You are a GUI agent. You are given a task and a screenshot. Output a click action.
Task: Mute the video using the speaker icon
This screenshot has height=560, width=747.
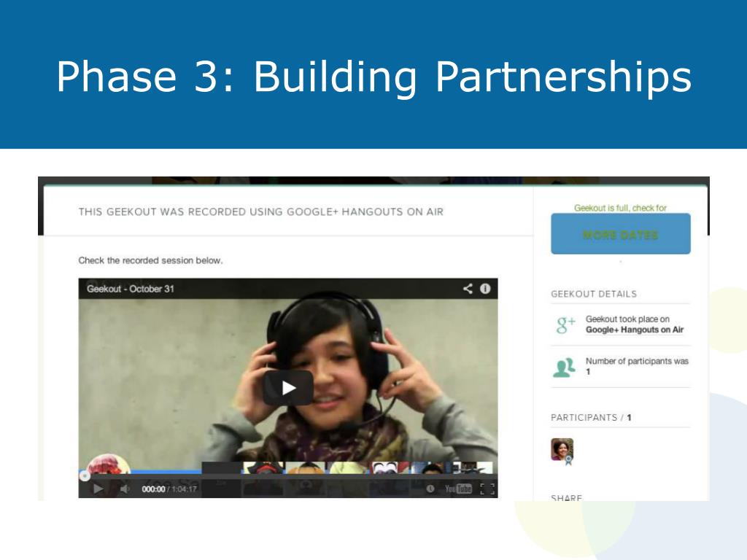(x=125, y=489)
